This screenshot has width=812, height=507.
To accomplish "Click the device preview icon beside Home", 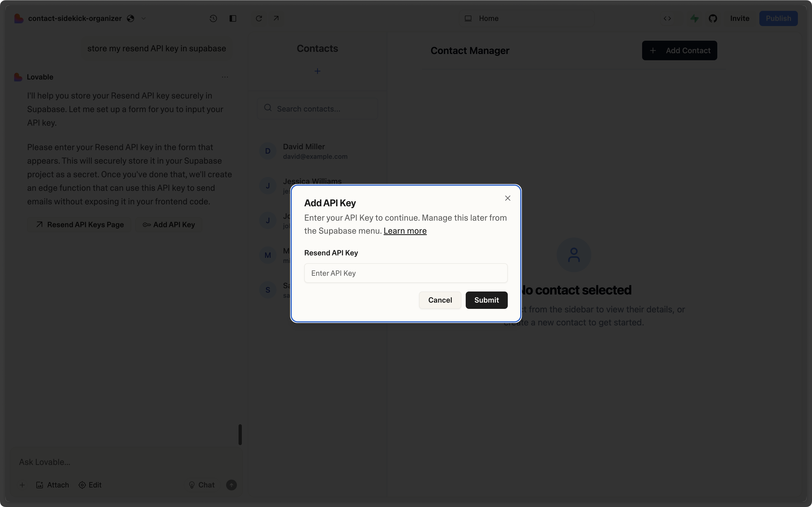I will [468, 18].
